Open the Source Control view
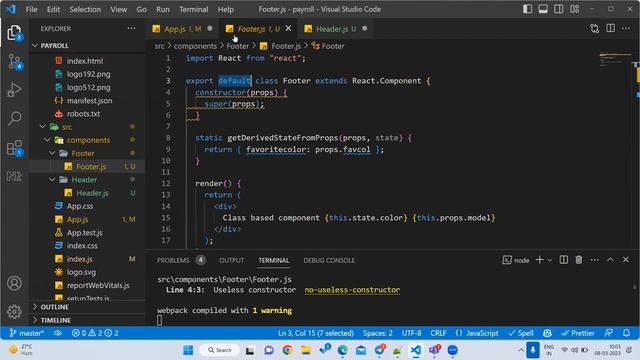The width and height of the screenshot is (640, 360). (14, 62)
